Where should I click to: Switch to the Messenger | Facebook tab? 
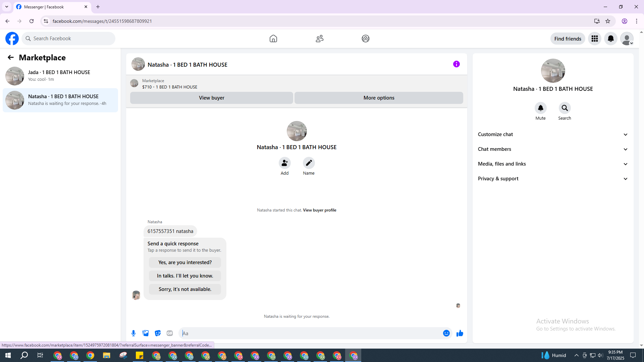tap(52, 7)
